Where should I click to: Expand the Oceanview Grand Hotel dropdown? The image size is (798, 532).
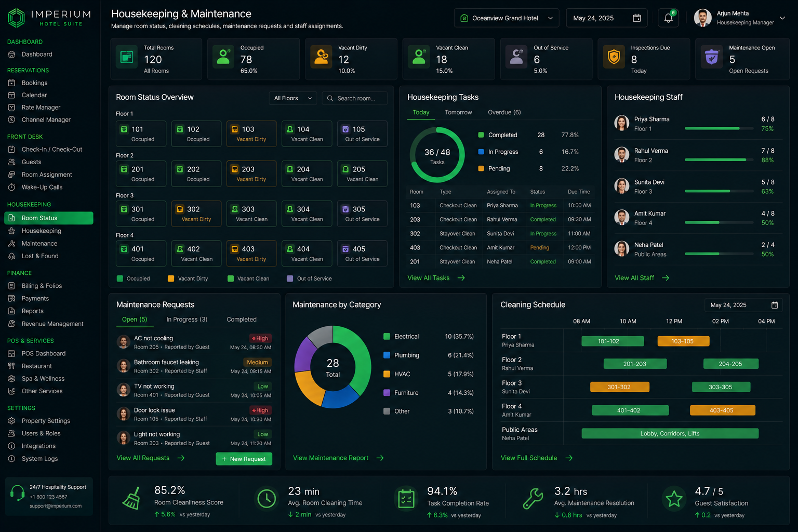point(507,18)
